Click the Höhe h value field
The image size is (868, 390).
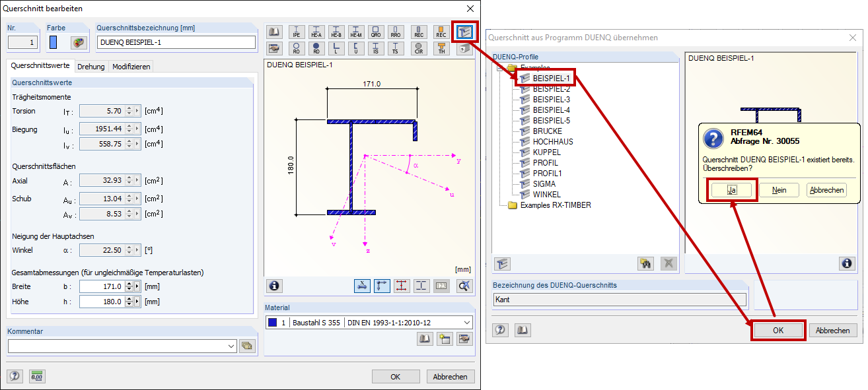coord(101,302)
